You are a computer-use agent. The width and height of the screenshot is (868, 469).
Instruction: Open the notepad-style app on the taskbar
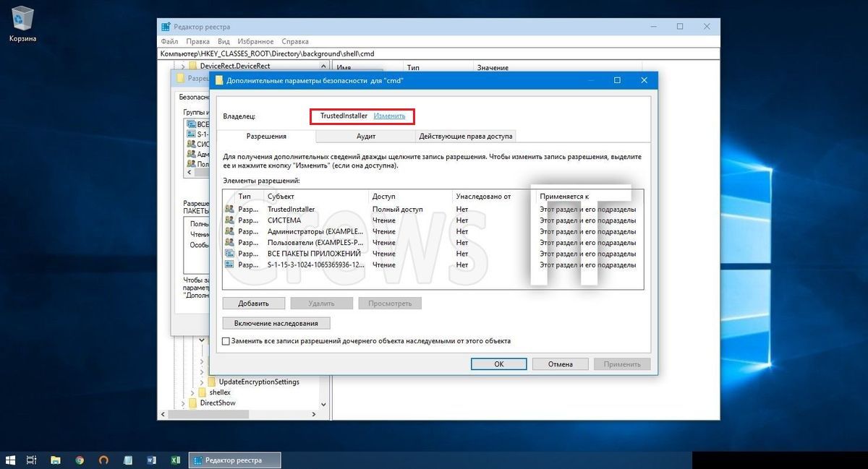(x=127, y=460)
